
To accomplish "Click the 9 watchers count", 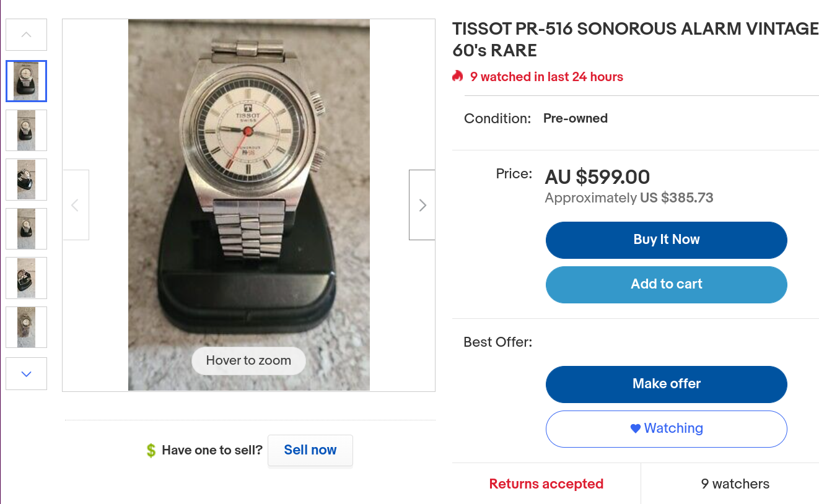I will [735, 484].
